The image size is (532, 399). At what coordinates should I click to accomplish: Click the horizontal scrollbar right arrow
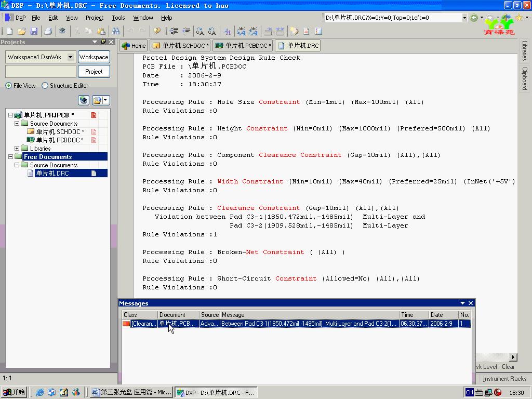(513, 357)
